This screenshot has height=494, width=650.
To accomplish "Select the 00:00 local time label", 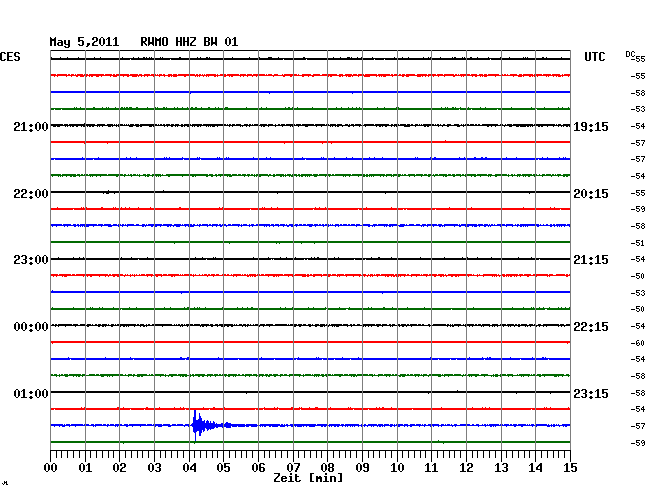I will point(31,327).
